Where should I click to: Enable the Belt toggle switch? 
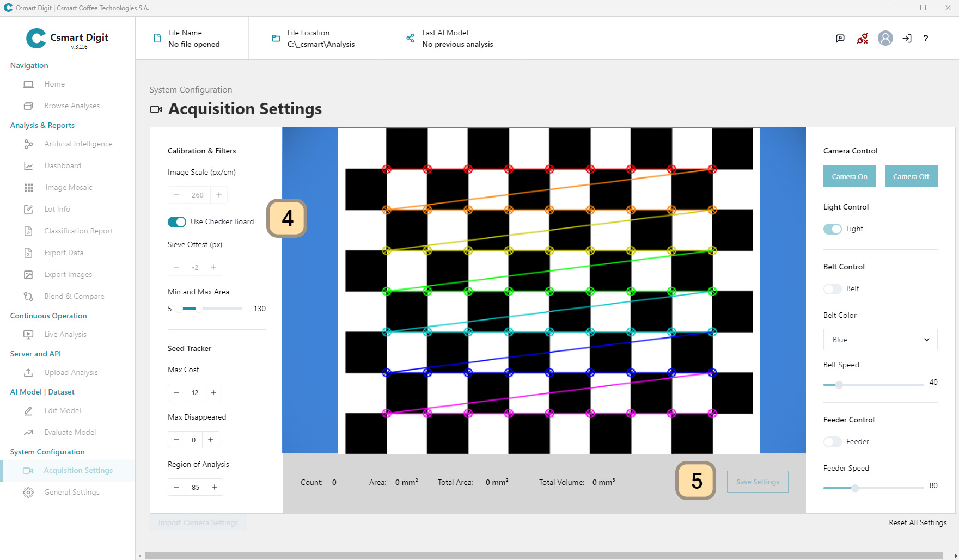[832, 289]
